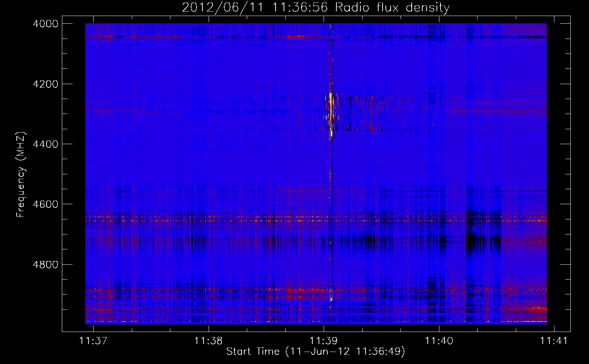The height and width of the screenshot is (364, 589).
Task: Click the 11:37 time tick label
Action: click(x=93, y=341)
